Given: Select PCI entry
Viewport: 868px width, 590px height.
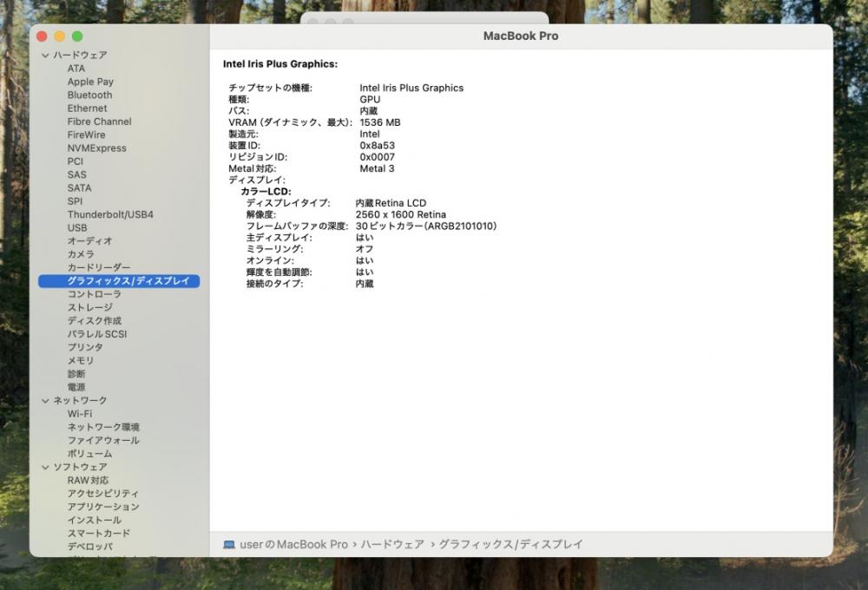Looking at the screenshot, I should 76,161.
